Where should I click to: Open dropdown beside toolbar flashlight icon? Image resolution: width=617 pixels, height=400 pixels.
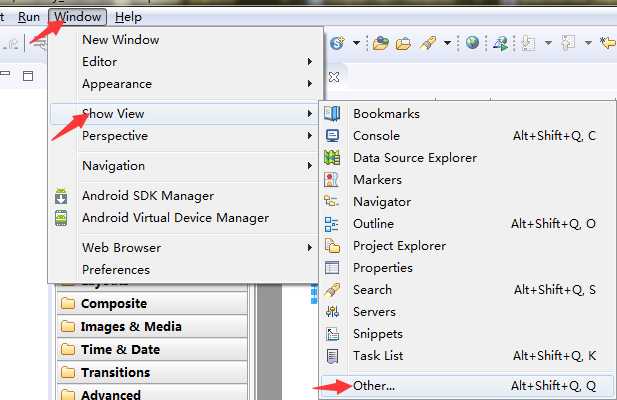pyautogui.click(x=447, y=42)
